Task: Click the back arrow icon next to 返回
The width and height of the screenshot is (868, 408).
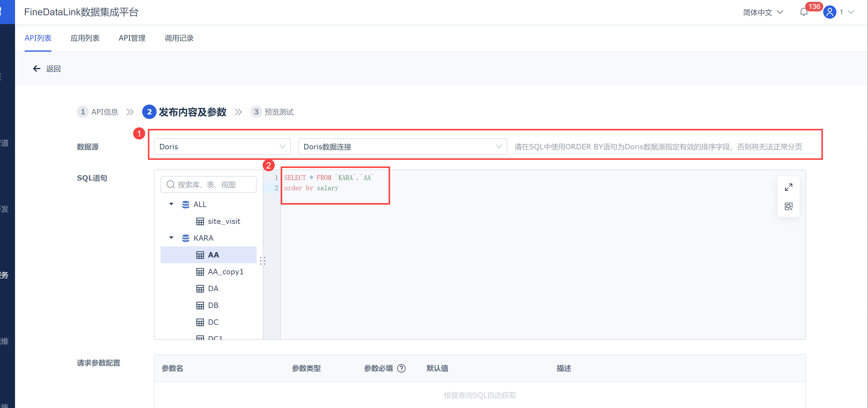Action: pyautogui.click(x=36, y=69)
